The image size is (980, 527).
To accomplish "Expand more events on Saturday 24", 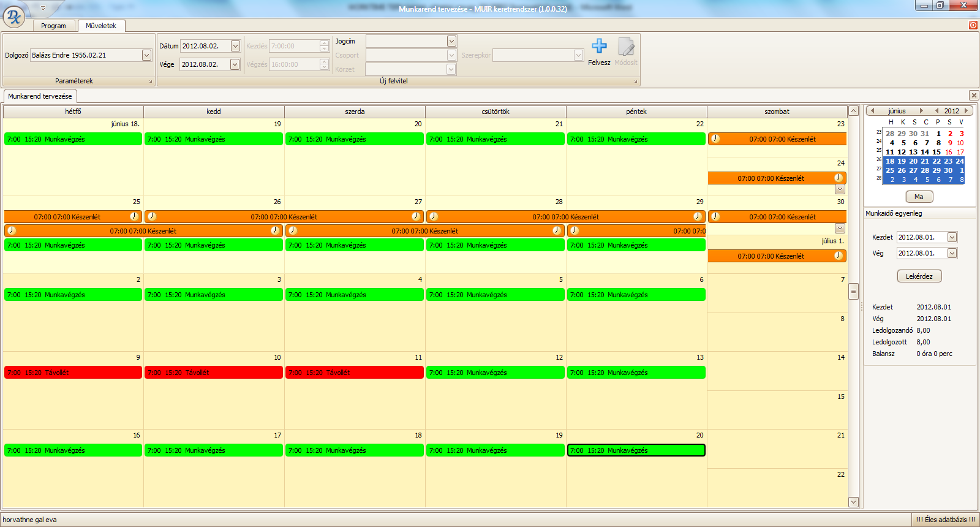I will click(840, 189).
